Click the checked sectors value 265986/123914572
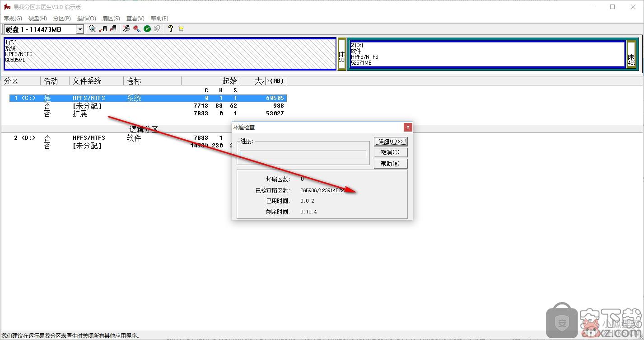The height and width of the screenshot is (340, 644). (x=322, y=190)
